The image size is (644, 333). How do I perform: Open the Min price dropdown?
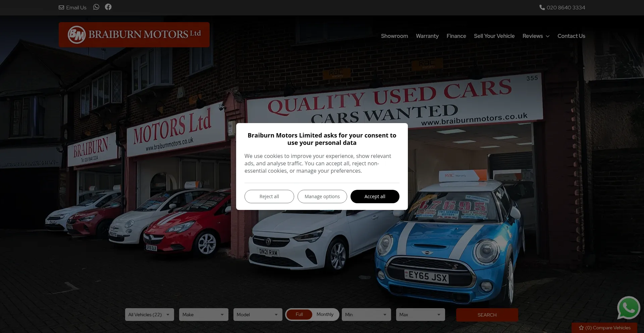366,315
